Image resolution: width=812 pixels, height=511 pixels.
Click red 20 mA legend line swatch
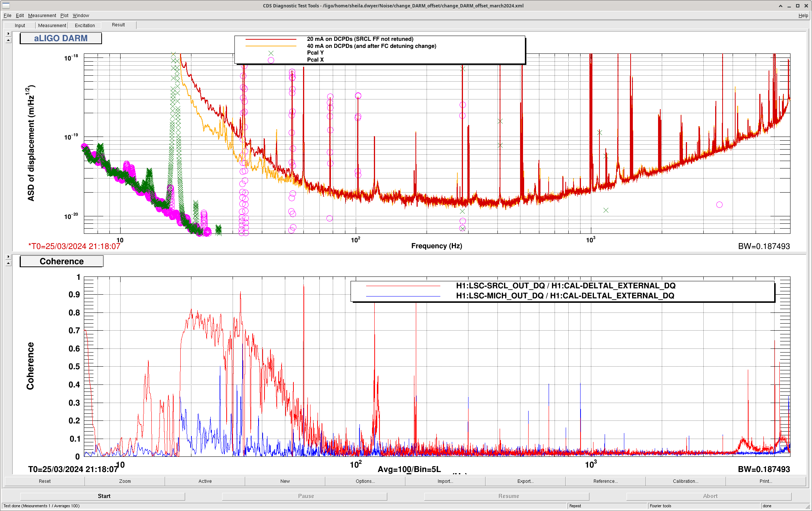271,39
